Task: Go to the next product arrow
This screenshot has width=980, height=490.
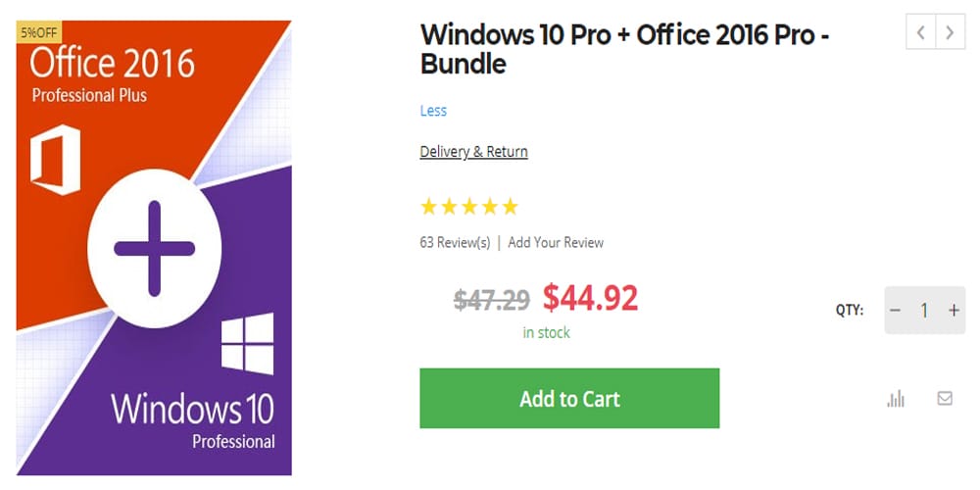Action: click(950, 32)
